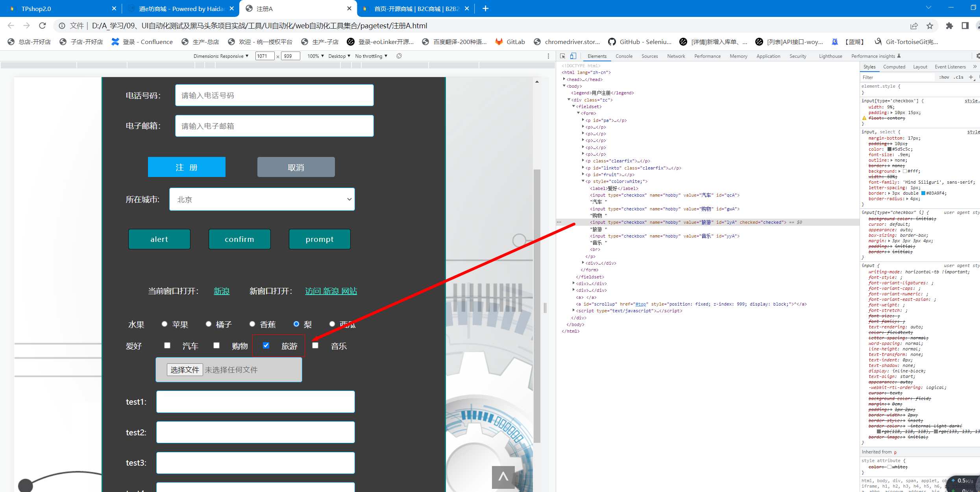
Task: Switch to the Console tab in DevTools
Action: point(624,56)
